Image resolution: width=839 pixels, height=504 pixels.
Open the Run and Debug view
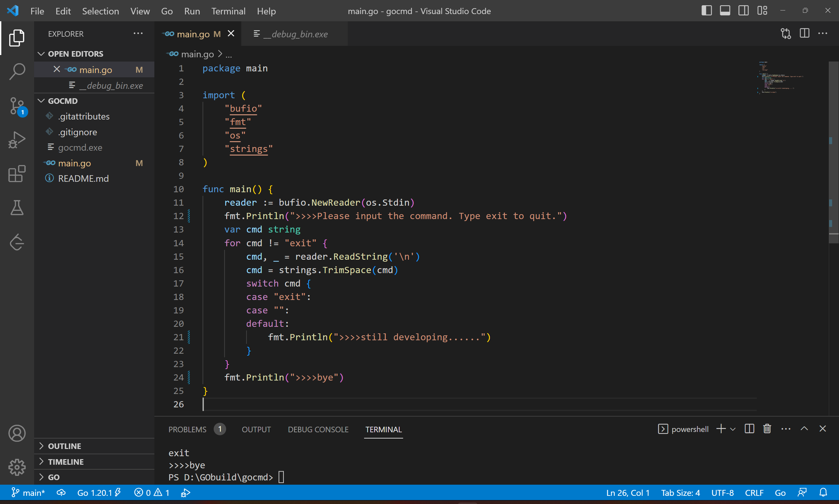(x=17, y=140)
